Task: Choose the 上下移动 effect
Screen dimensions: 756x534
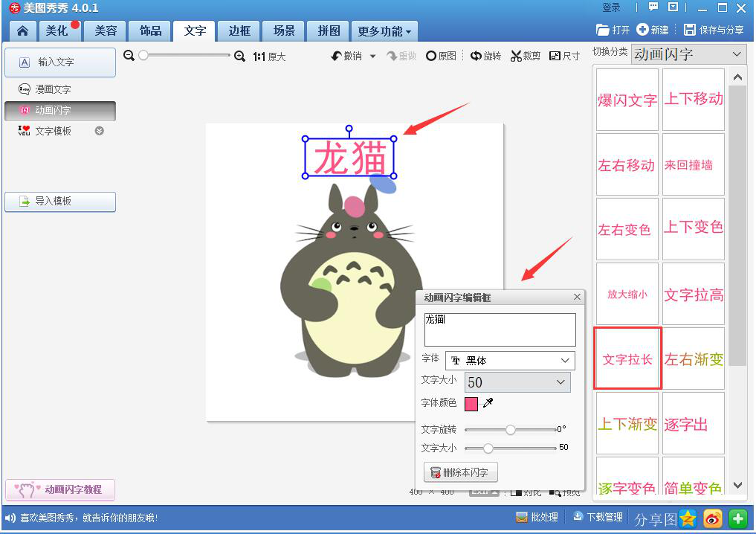Action: (694, 100)
